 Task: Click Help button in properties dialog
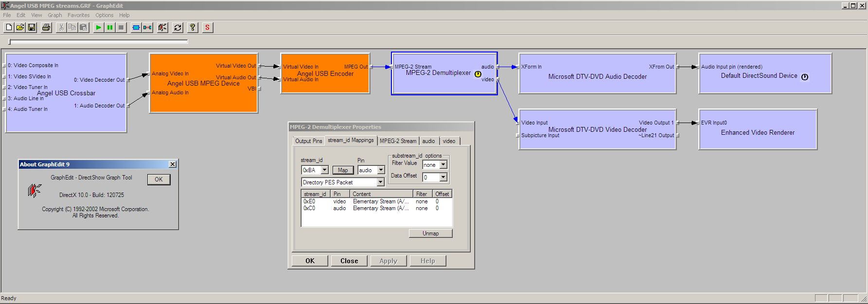(428, 261)
